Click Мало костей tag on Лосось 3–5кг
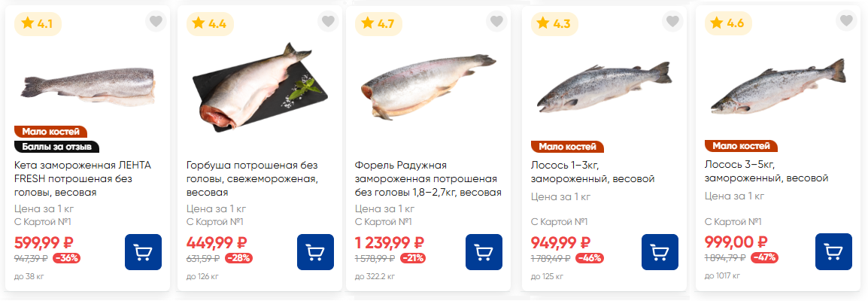868x301 pixels. [741, 146]
